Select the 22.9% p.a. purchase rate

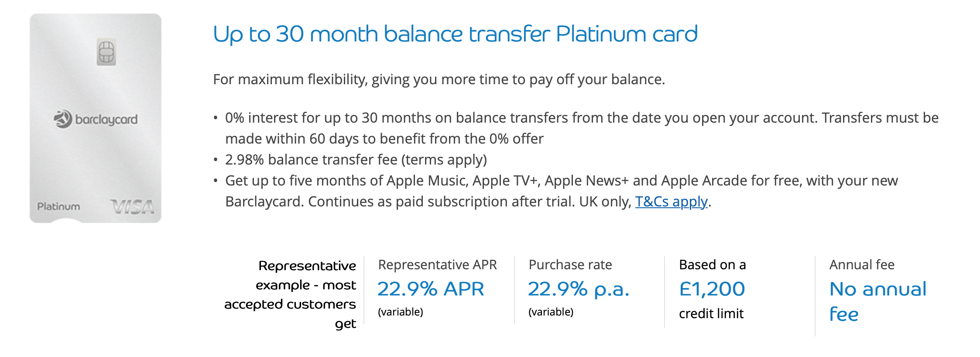pyautogui.click(x=579, y=289)
